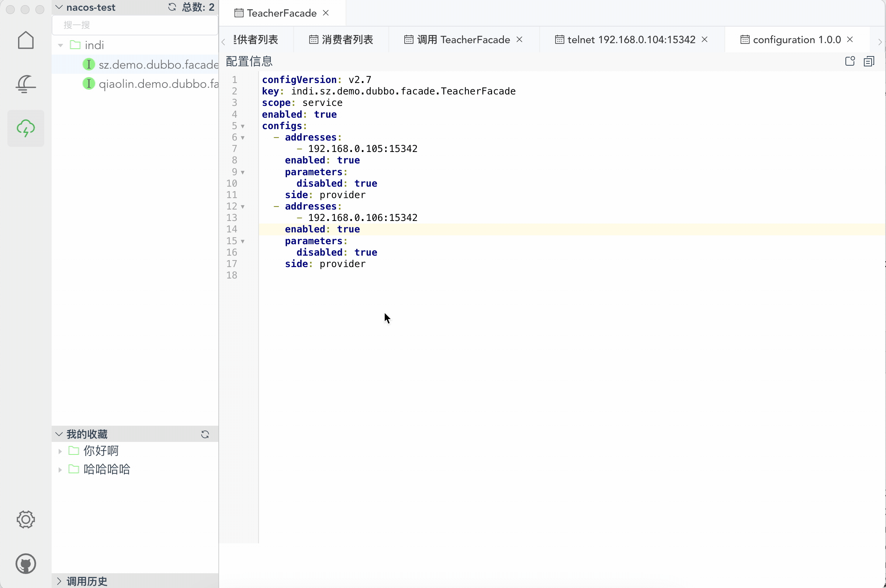
Task: Click the export icon beside 配置信息
Action: point(850,61)
